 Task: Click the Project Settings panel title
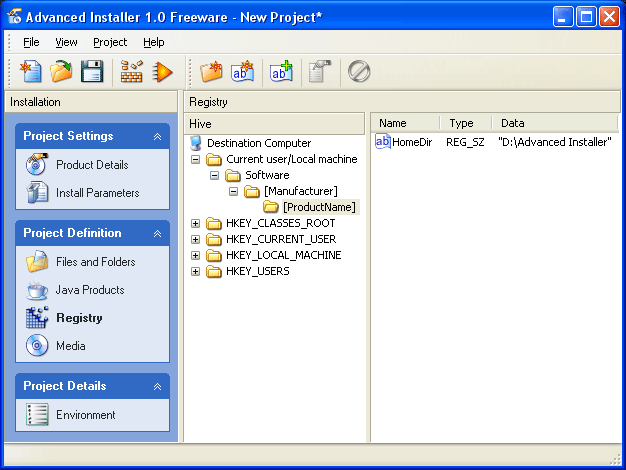(68, 136)
